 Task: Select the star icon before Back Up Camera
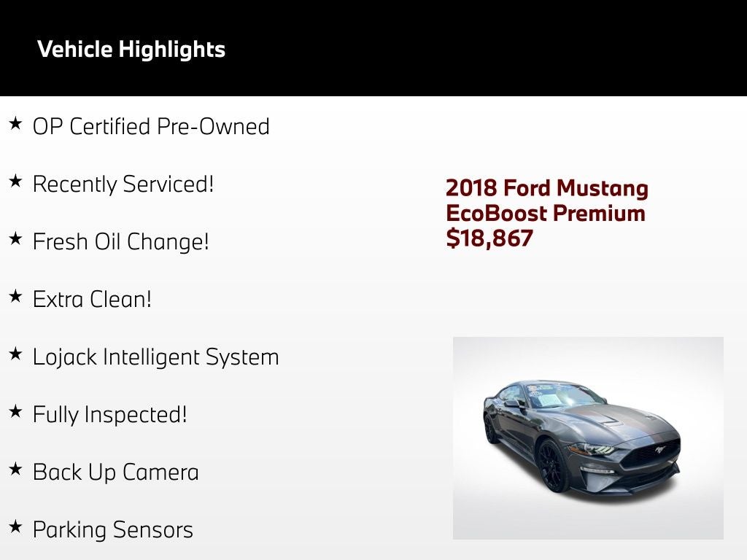[x=15, y=470]
